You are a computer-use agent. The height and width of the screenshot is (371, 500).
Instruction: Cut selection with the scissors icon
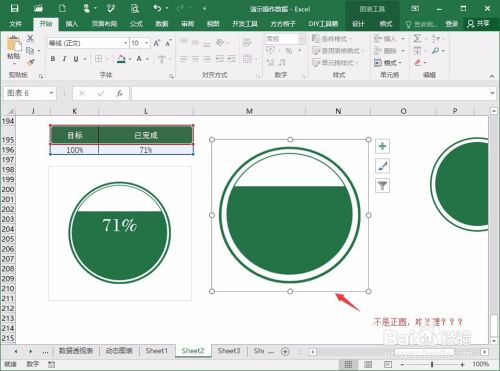(30, 38)
